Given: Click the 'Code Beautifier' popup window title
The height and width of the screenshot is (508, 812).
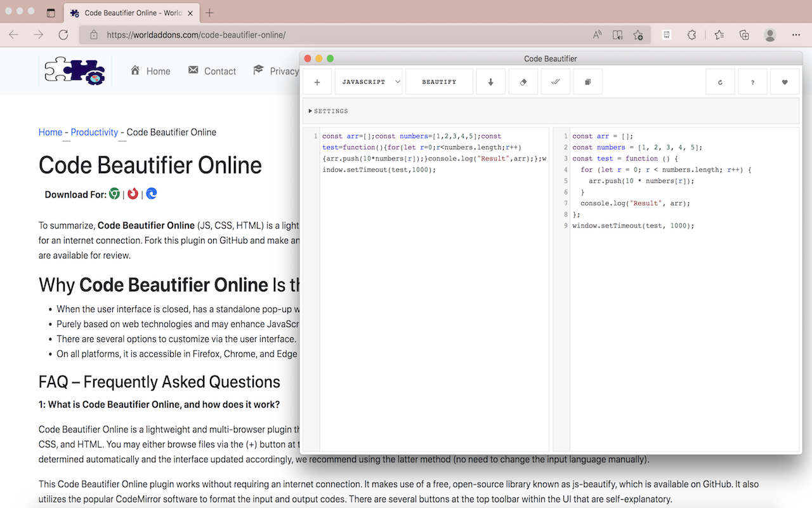Looking at the screenshot, I should tap(551, 58).
